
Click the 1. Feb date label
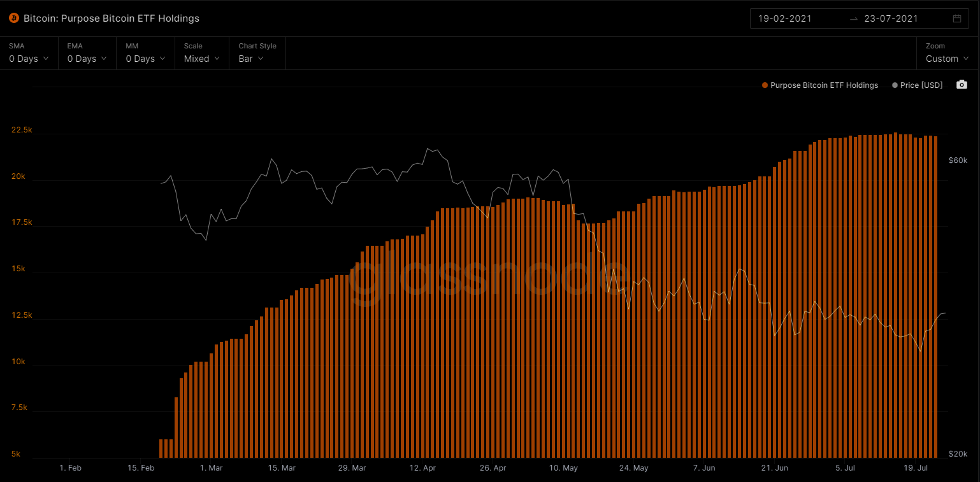[x=70, y=468]
